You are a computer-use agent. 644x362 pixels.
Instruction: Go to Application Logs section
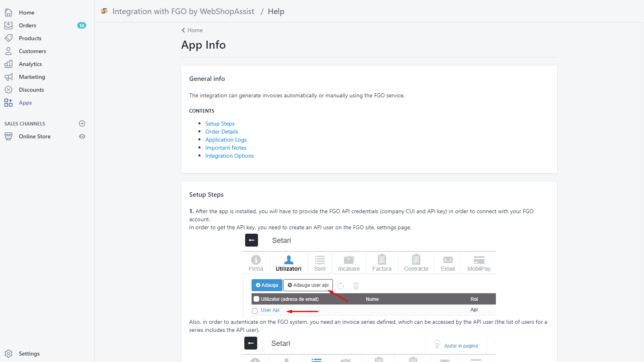click(226, 140)
